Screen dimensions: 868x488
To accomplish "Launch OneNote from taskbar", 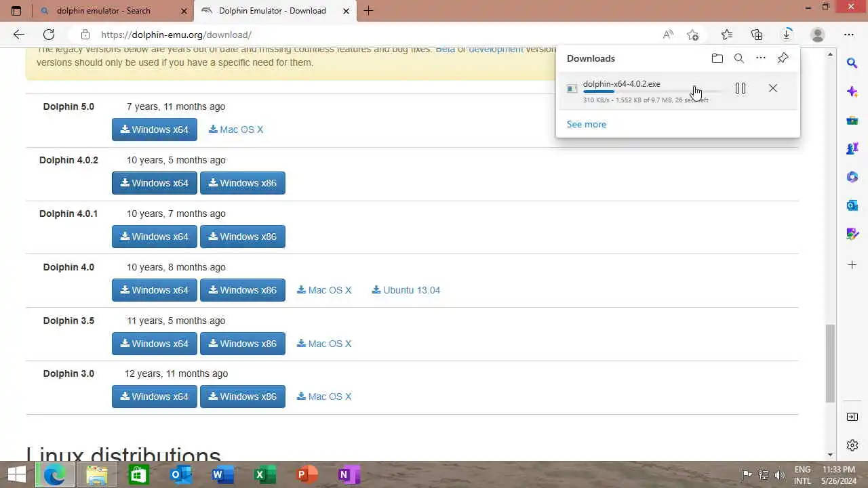I will point(349,475).
